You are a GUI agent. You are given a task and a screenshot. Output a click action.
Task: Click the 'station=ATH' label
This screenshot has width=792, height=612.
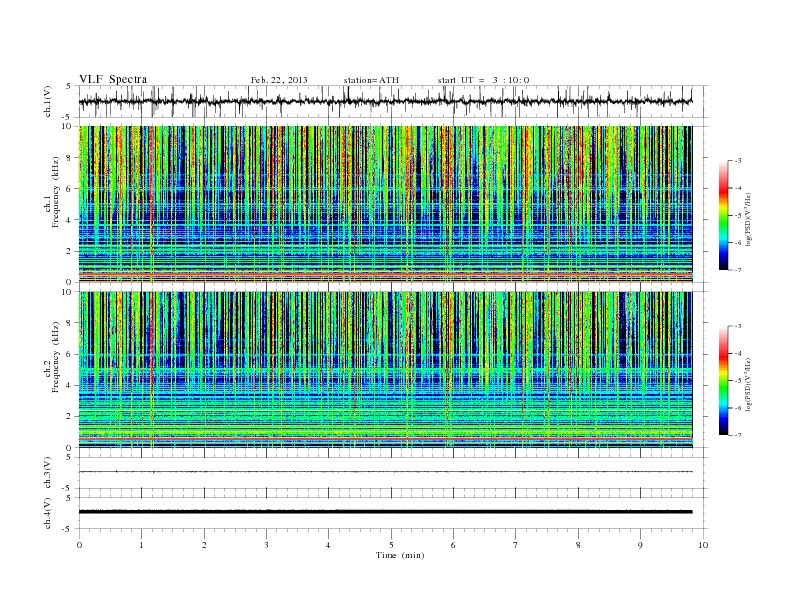(371, 80)
